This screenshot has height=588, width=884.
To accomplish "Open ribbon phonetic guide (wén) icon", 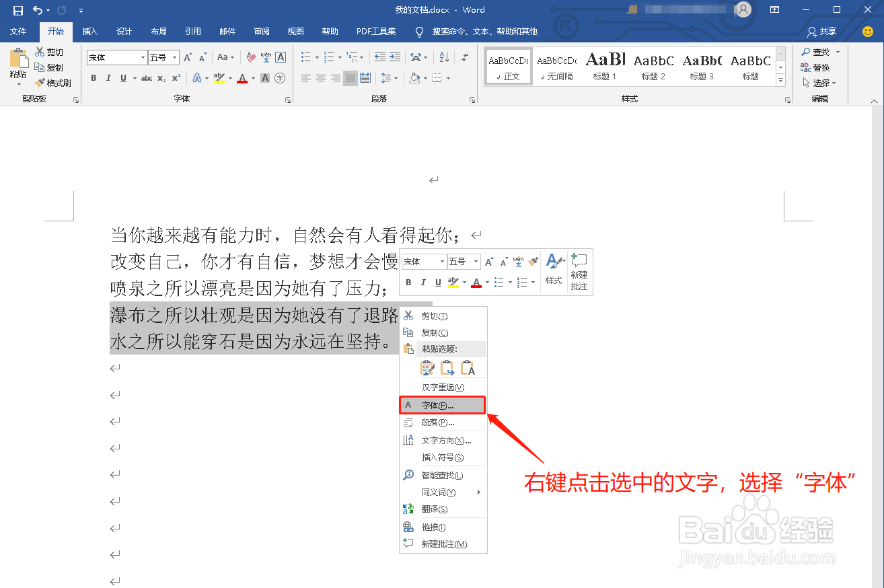I will click(266, 58).
